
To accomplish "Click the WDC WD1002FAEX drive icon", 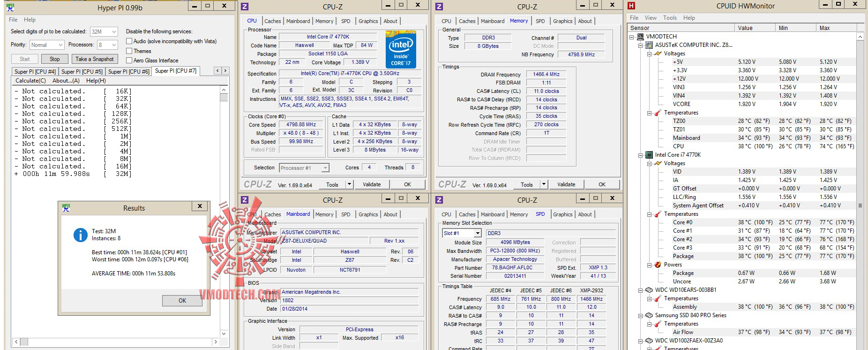I will pos(649,341).
